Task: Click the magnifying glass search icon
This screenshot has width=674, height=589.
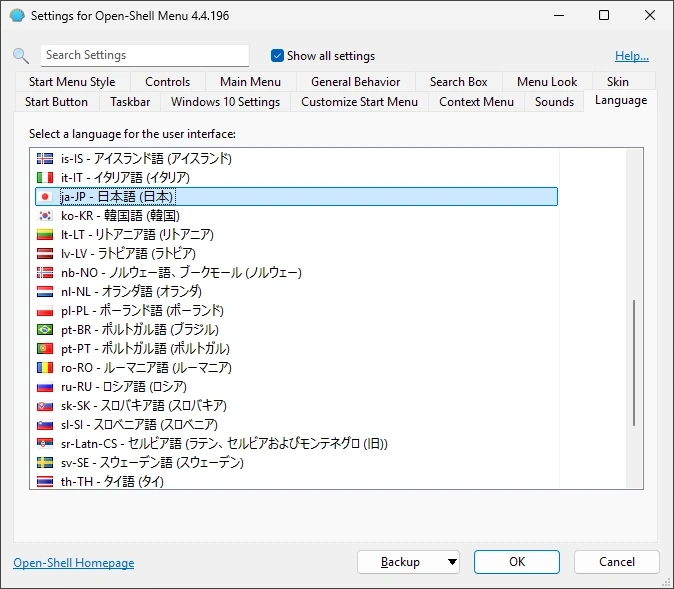Action: 21,56
